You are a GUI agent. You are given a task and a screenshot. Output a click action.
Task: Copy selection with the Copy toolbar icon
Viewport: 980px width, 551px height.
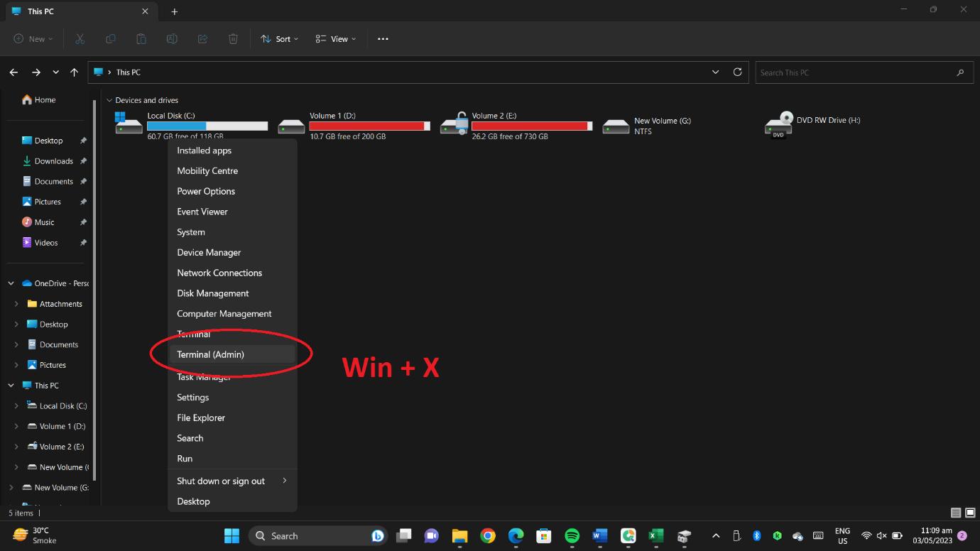pyautogui.click(x=110, y=39)
